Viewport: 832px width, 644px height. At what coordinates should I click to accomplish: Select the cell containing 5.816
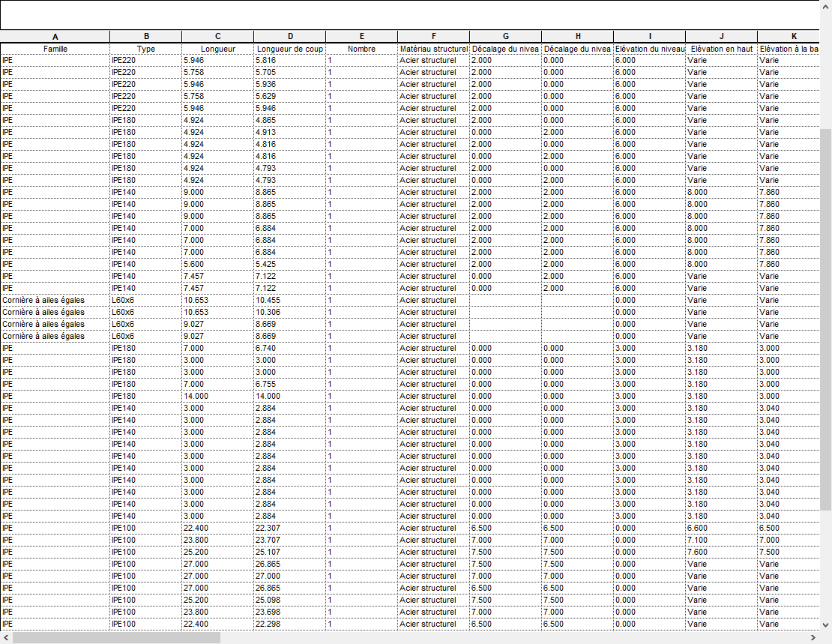coord(289,60)
